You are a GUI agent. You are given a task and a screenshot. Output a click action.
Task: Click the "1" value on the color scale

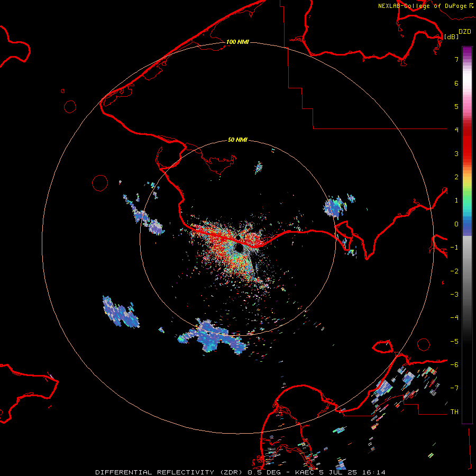[456, 200]
